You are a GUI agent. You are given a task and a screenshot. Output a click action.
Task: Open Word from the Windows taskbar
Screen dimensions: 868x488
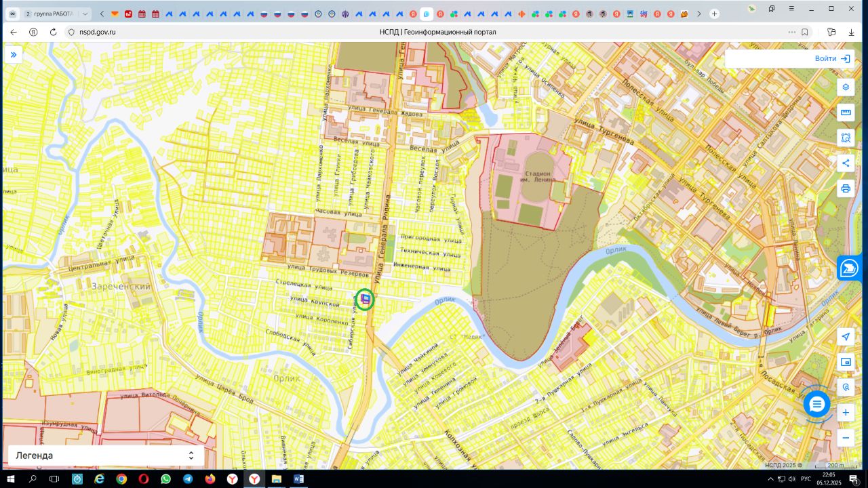pos(298,479)
